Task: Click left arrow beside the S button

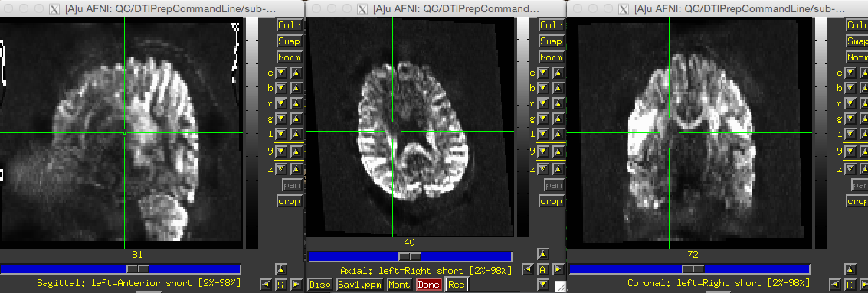Action: 266,285
